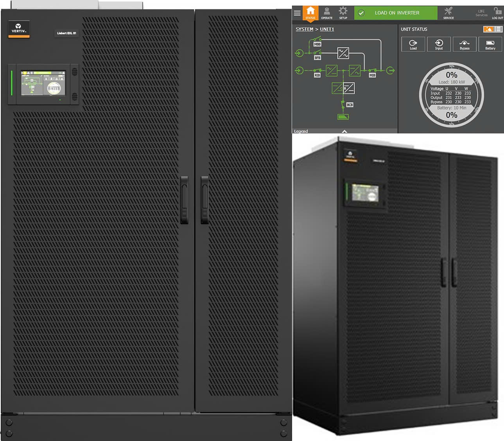Click the LOAD ON INVERTER status banner

396,13
